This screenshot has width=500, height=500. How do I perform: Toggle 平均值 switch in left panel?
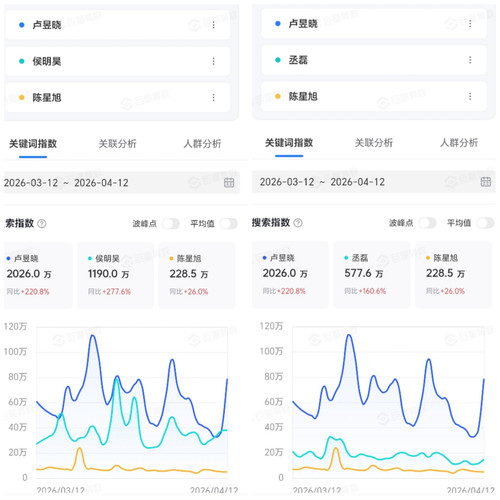coord(229,223)
